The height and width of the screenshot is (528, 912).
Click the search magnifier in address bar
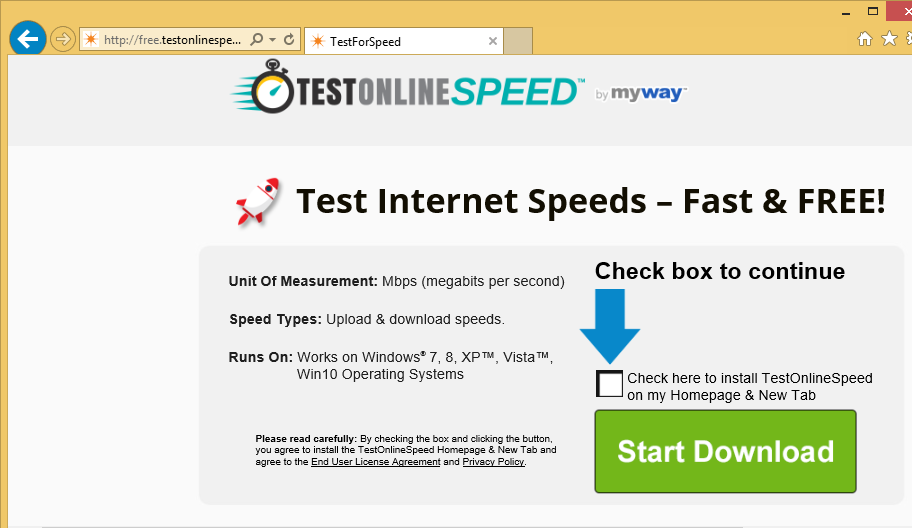coord(256,40)
